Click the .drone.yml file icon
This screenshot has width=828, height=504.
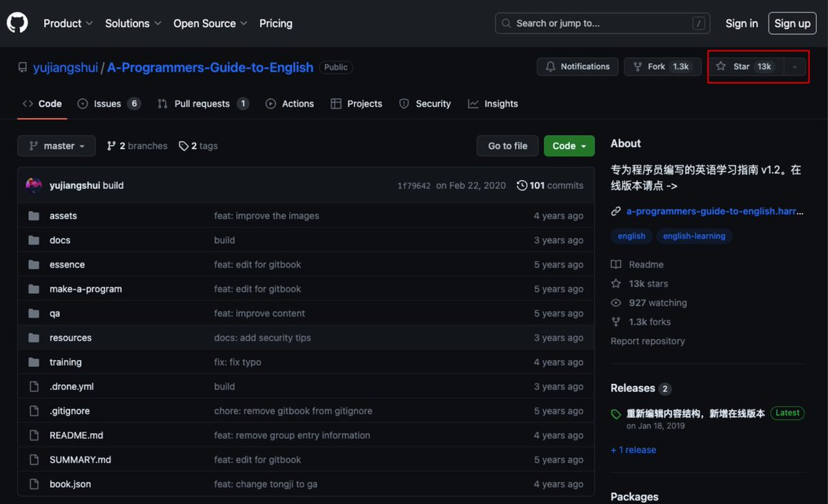coord(34,387)
